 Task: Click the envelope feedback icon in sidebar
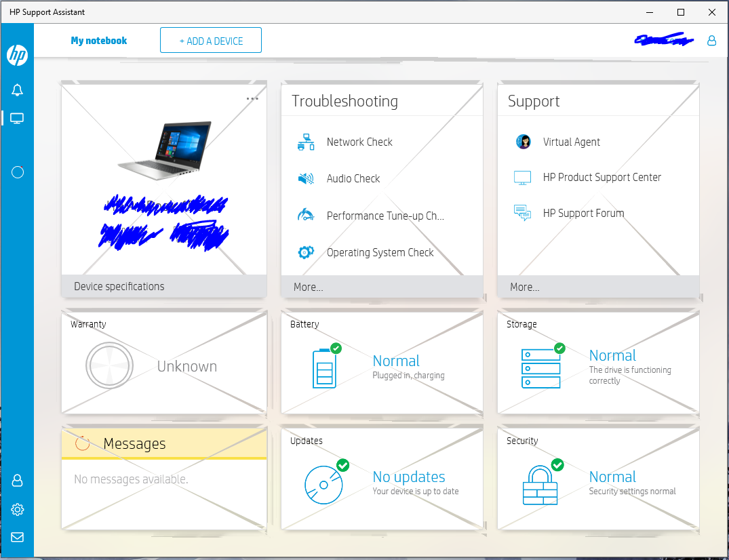pos(17,537)
